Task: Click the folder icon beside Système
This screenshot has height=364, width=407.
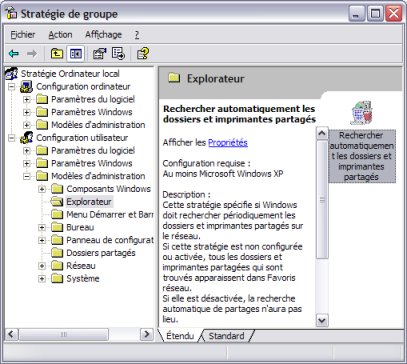Action: point(57,279)
